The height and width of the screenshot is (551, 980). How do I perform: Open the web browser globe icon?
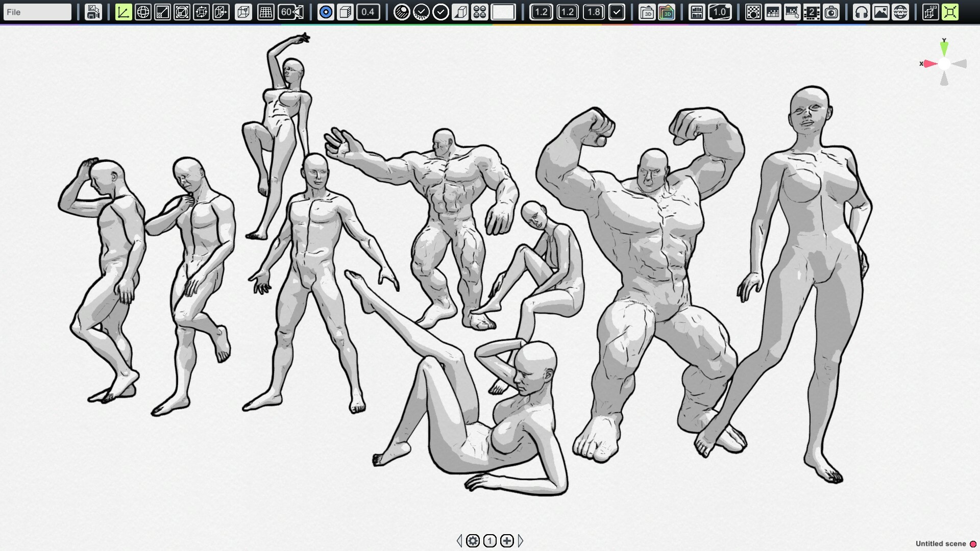(900, 11)
